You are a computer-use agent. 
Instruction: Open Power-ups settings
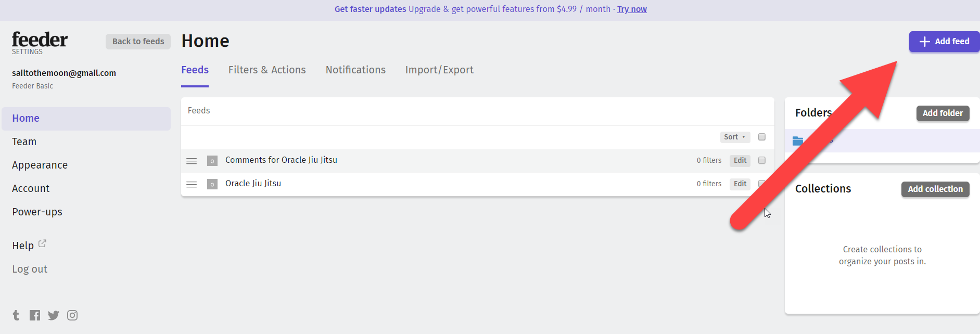point(37,212)
